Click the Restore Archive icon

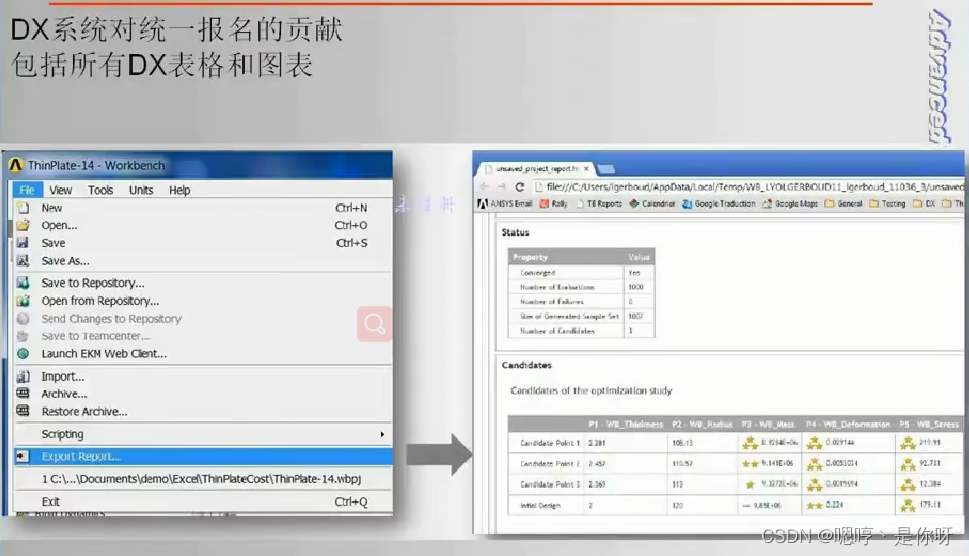23,411
